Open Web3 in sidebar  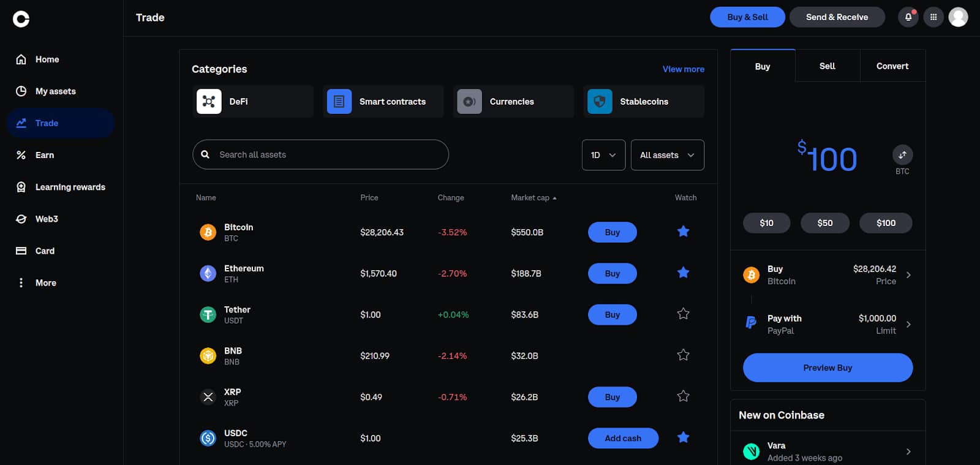[x=61, y=219]
